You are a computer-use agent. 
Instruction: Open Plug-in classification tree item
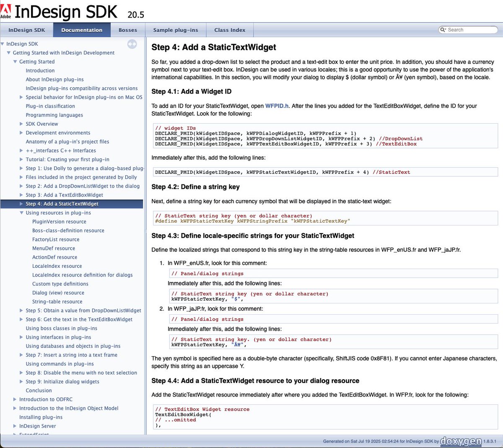point(50,106)
